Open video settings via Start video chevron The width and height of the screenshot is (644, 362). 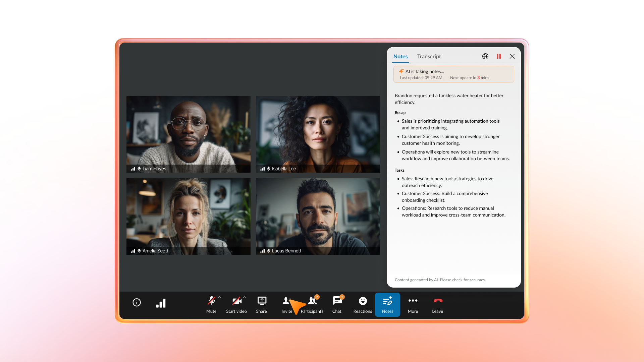point(244,297)
